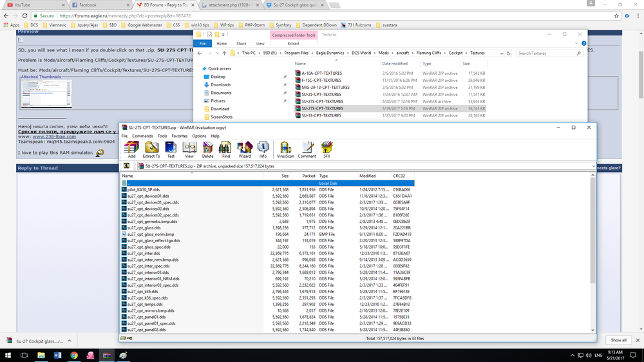Open Task View on the taskbar
This screenshot has height=362, width=644.
click(x=24, y=356)
